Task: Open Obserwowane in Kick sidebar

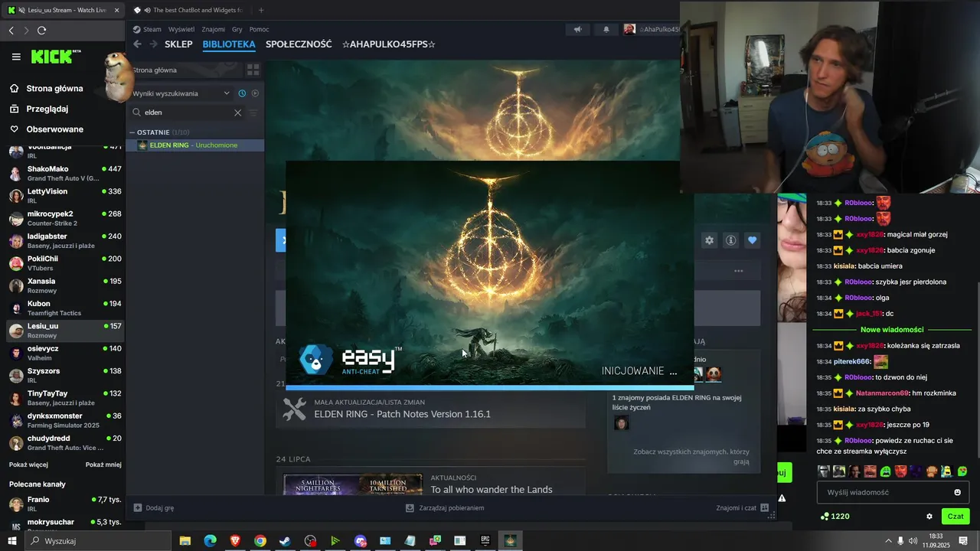Action: tap(54, 129)
